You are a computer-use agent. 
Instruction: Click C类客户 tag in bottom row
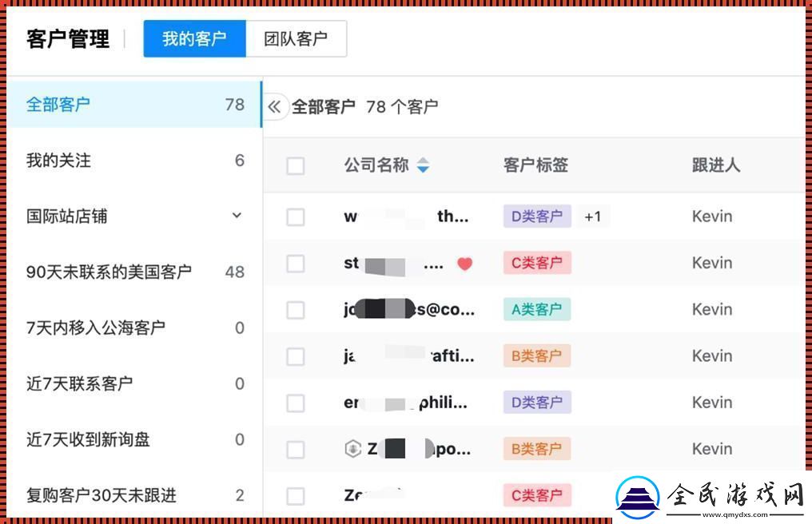pos(537,495)
